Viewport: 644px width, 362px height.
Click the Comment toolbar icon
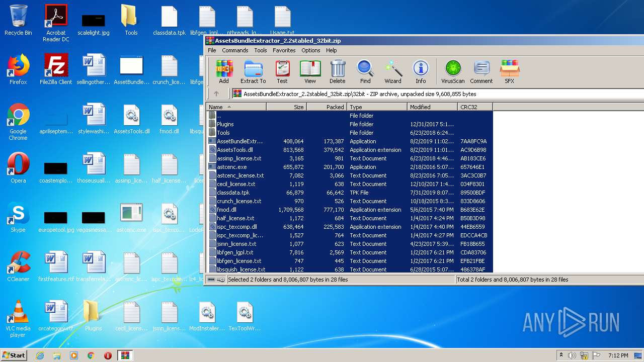click(x=481, y=71)
